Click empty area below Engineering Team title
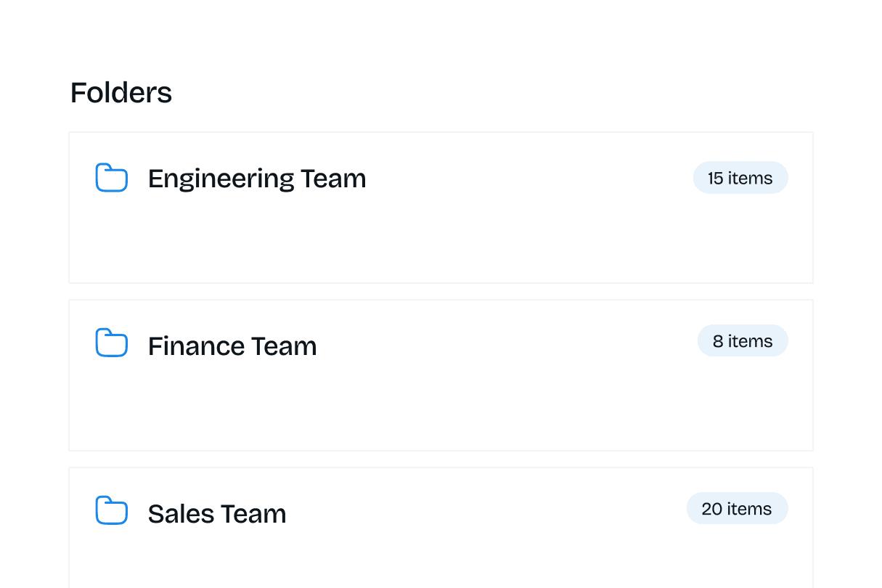Screen dimensions: 882x588 436,243
